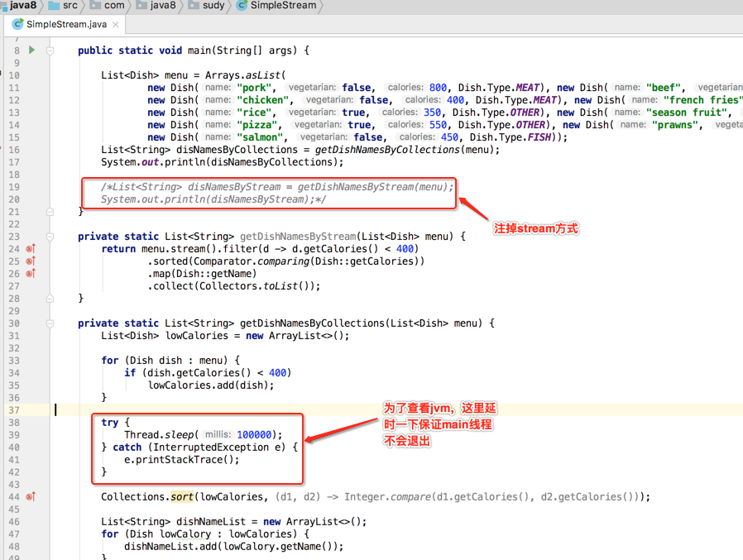The width and height of the screenshot is (743, 560).
Task: Click the commented disNamesByStream line 19
Action: (277, 187)
